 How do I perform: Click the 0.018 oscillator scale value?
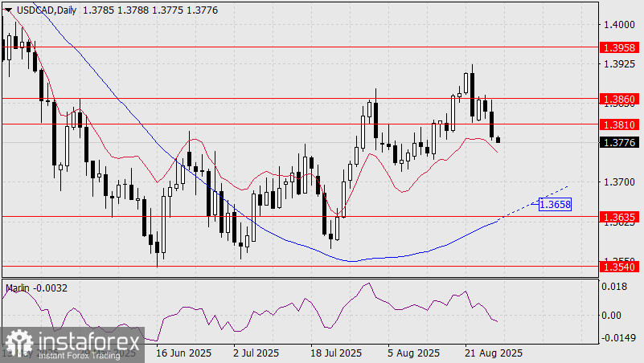click(614, 286)
